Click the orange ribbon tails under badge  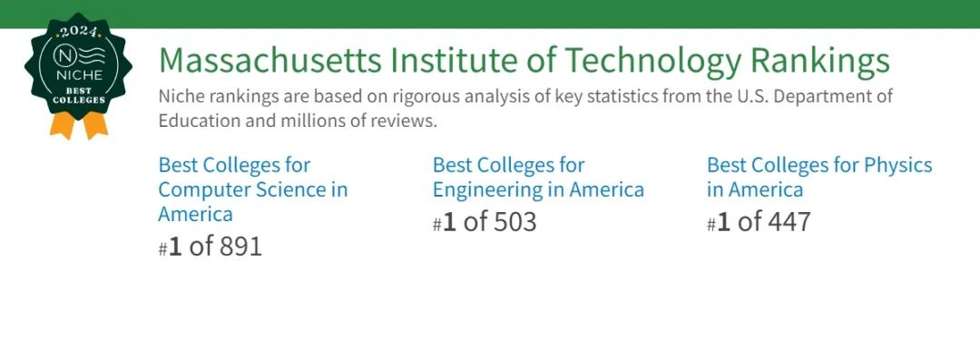coord(79,125)
